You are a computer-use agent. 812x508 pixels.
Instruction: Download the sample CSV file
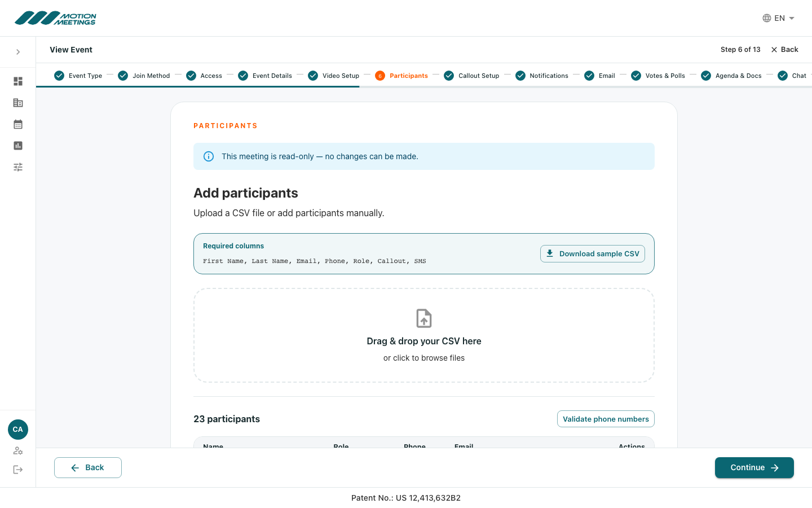click(x=593, y=254)
